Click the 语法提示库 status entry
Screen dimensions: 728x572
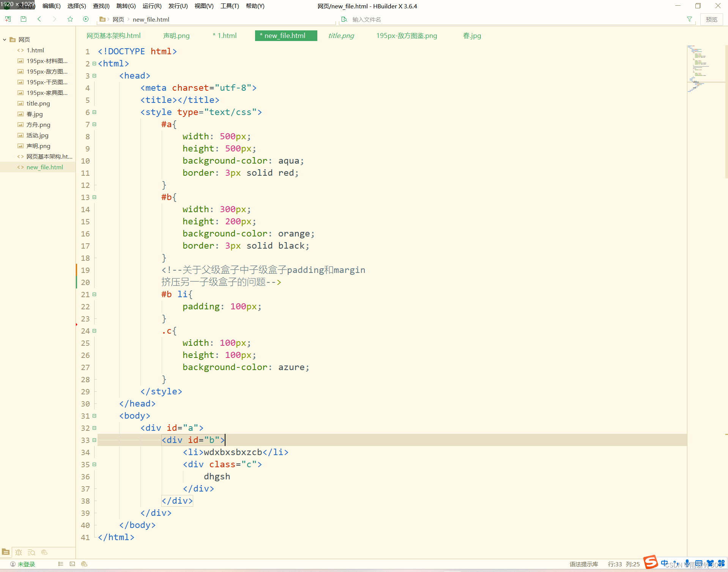tap(584, 564)
